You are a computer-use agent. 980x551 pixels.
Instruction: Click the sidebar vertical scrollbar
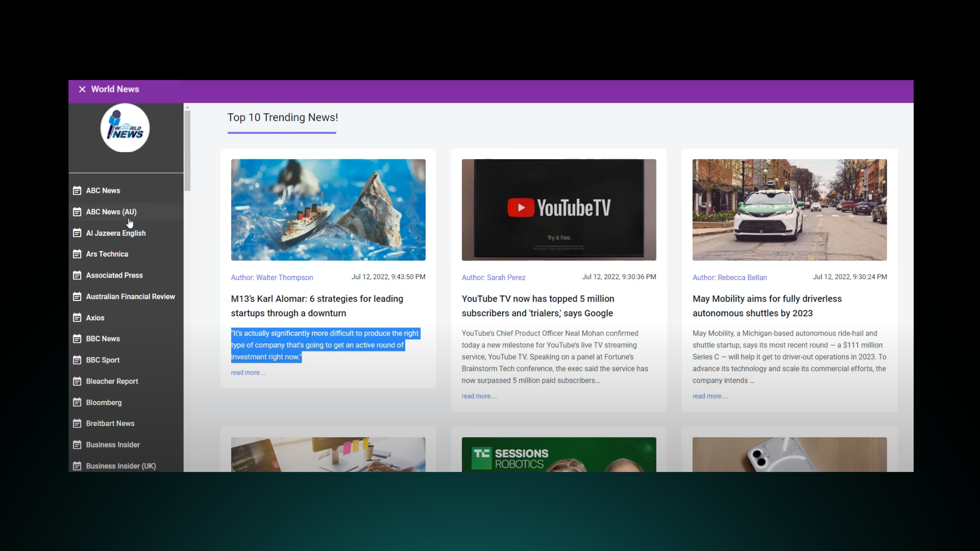tap(187, 151)
